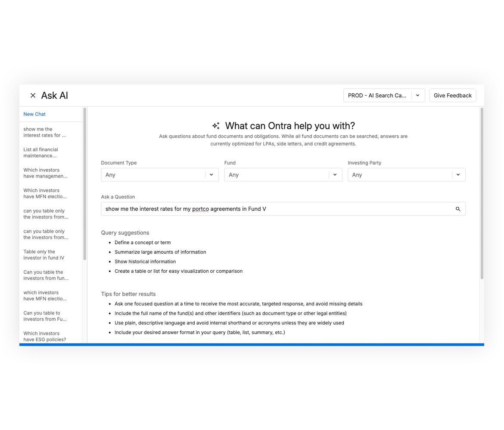
Task: Open chat 'Can you table the investors from fun...'
Action: click(x=46, y=275)
